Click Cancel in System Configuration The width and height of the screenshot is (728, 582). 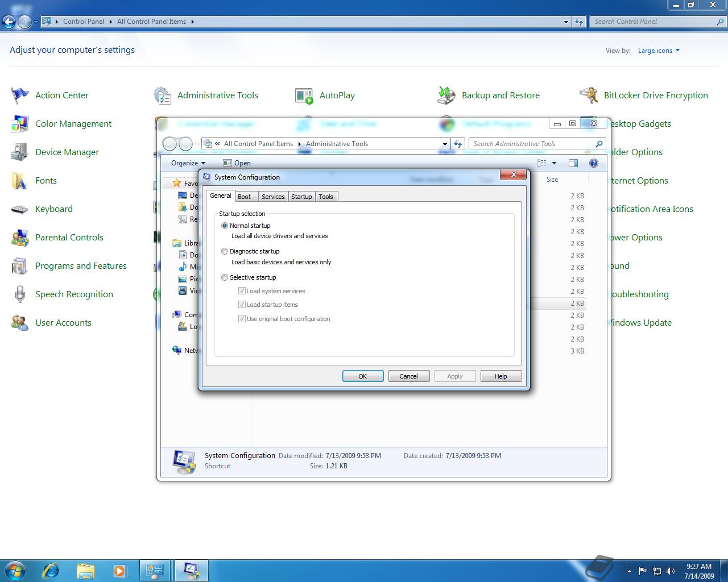tap(409, 376)
